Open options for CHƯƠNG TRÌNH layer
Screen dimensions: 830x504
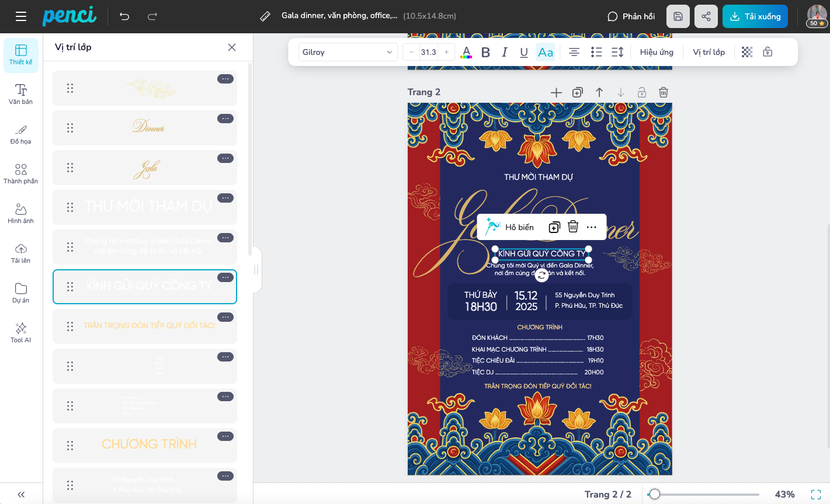(225, 436)
